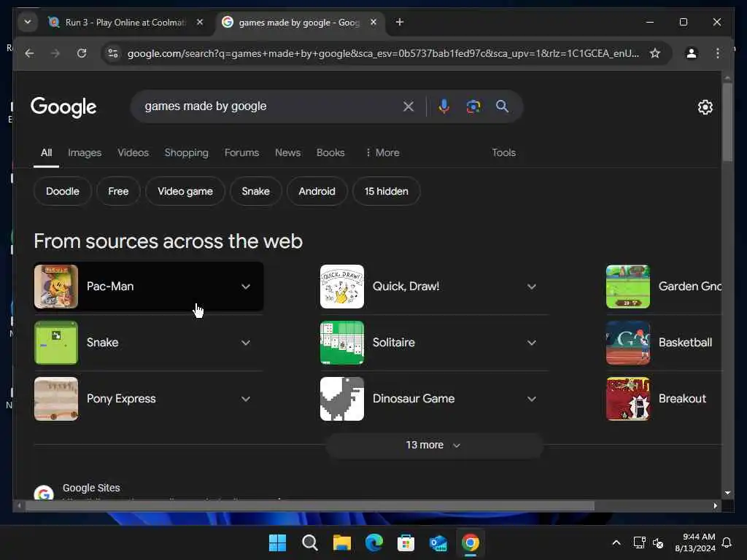Search by image with Google Lens icon
Image resolution: width=747 pixels, height=560 pixels.
pos(473,106)
